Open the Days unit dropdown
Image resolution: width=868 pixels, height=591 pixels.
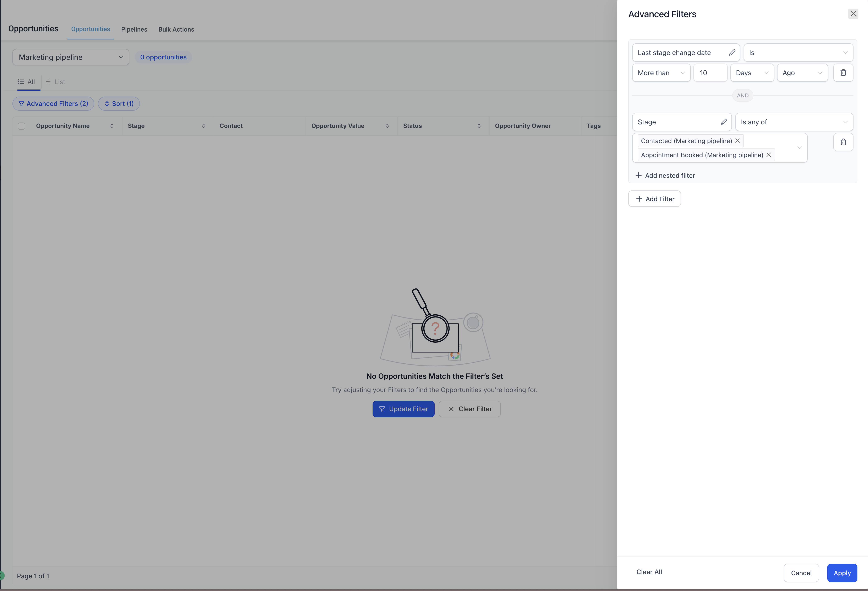pos(752,73)
